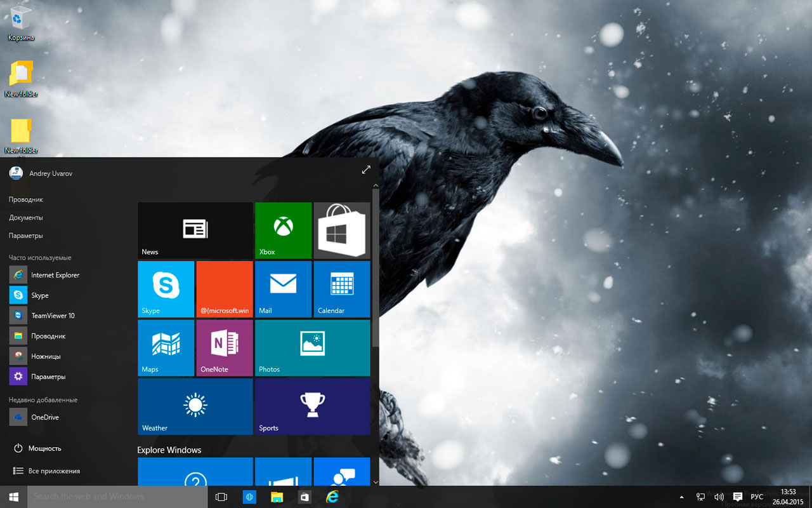This screenshot has height=508, width=812.
Task: Click the Search the web and Windows box
Action: 117,497
